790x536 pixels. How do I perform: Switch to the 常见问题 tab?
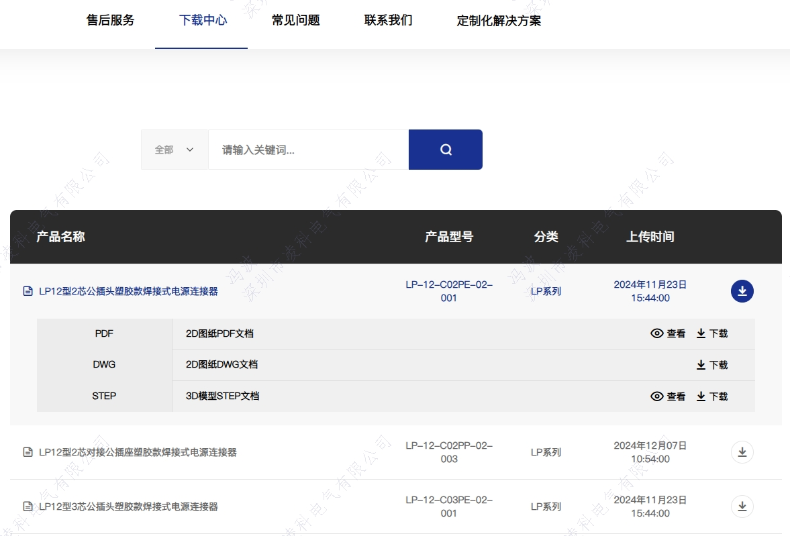click(x=296, y=20)
